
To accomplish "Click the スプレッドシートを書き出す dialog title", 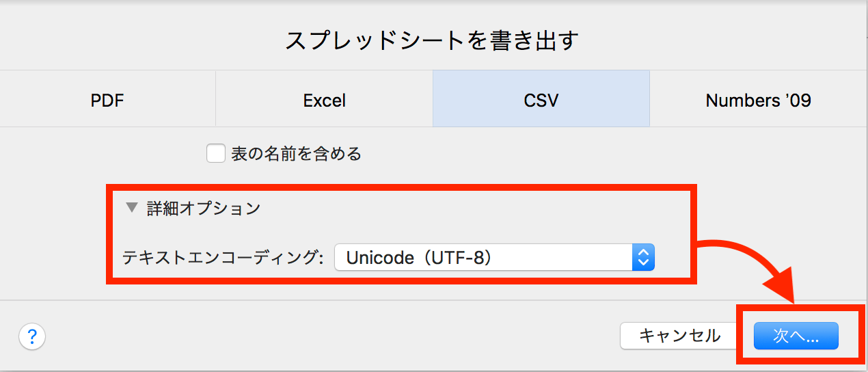I will pyautogui.click(x=432, y=41).
